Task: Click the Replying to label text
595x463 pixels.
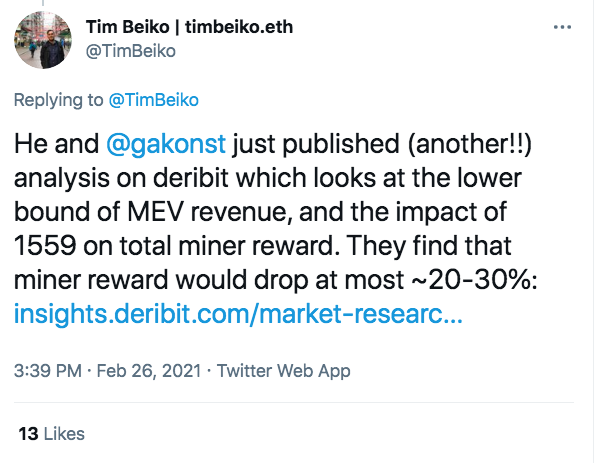Action: (x=58, y=100)
